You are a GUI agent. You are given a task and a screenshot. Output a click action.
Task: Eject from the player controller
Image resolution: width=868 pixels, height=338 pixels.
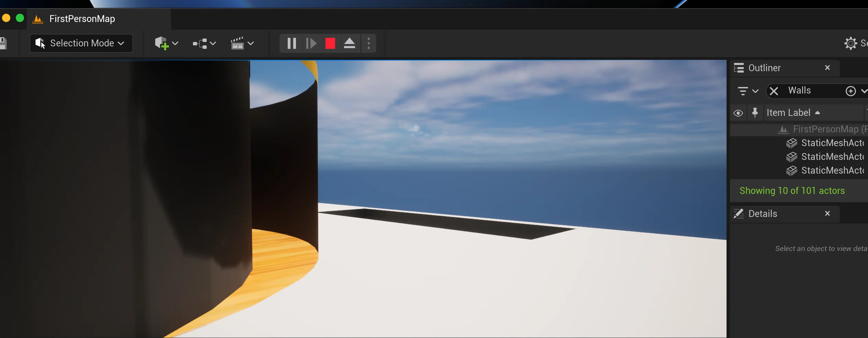coord(350,43)
